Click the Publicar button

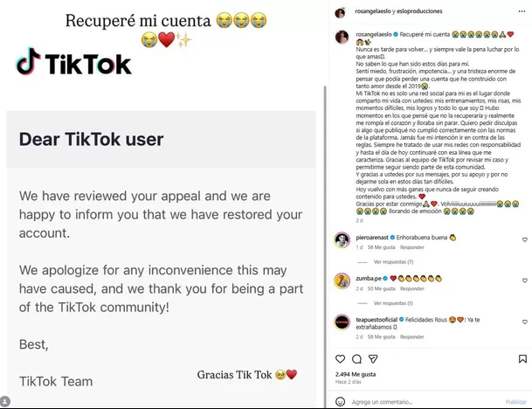pos(515,402)
